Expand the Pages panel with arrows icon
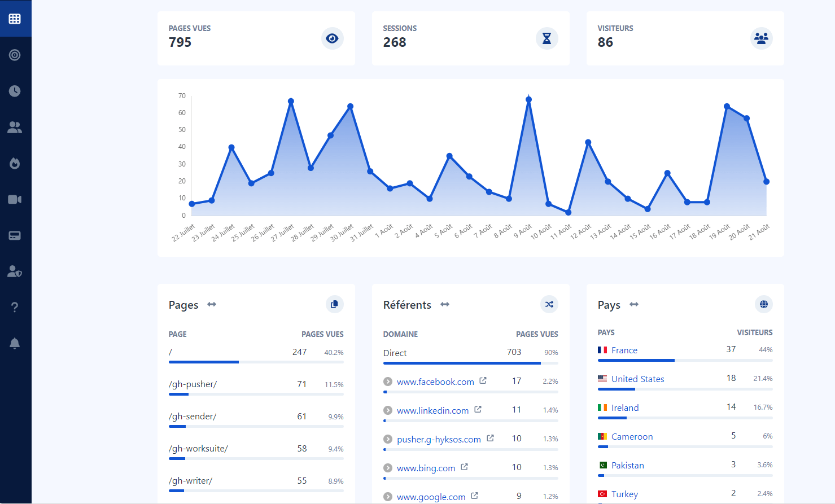This screenshot has width=835, height=504. point(212,304)
